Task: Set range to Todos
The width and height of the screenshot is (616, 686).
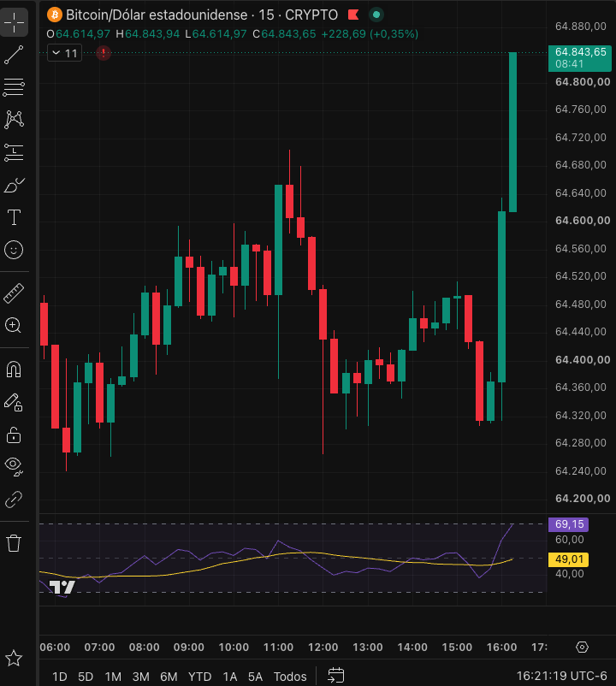Action: point(290,677)
